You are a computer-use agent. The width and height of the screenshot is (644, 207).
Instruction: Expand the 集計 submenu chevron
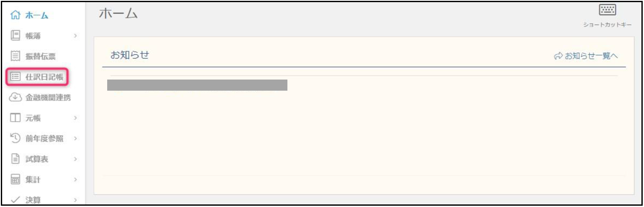coord(75,180)
